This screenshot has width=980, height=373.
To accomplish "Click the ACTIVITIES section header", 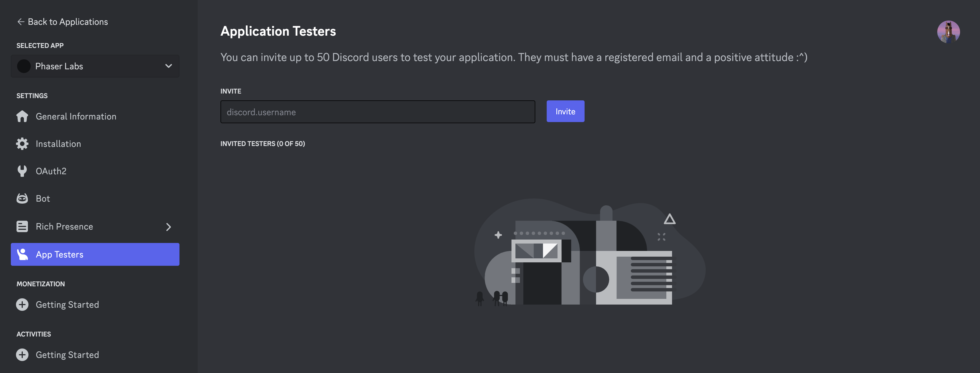I will tap(34, 334).
